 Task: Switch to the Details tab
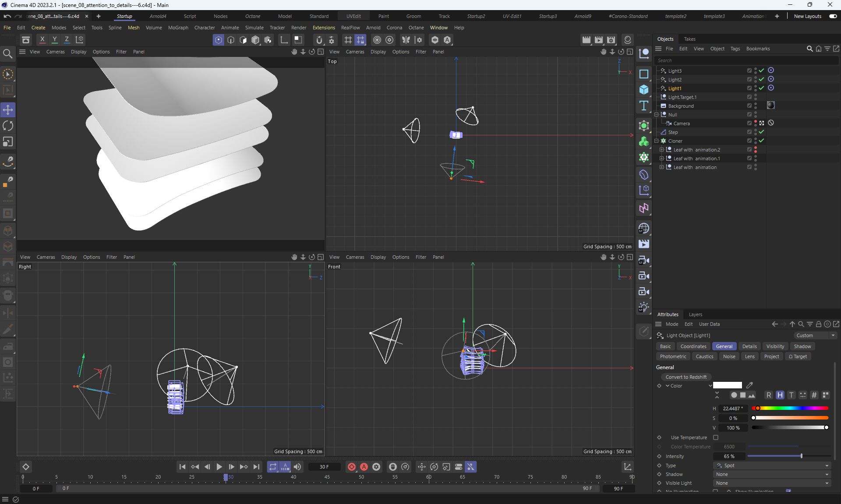pos(749,346)
